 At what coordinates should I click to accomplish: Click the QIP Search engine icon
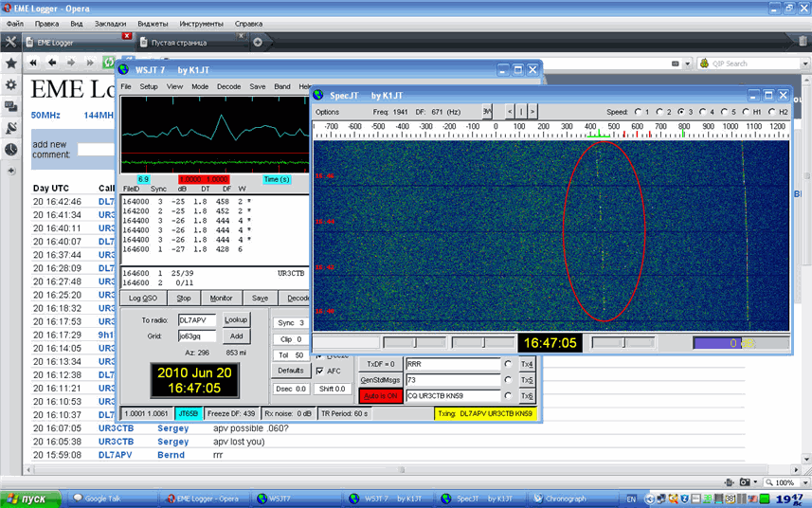(x=704, y=63)
